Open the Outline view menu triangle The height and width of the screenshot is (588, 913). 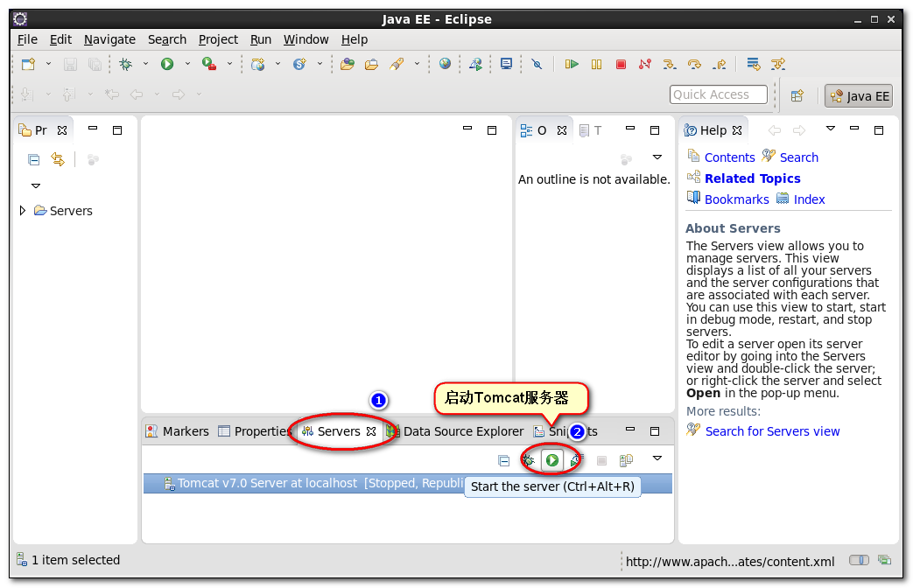[x=657, y=157]
